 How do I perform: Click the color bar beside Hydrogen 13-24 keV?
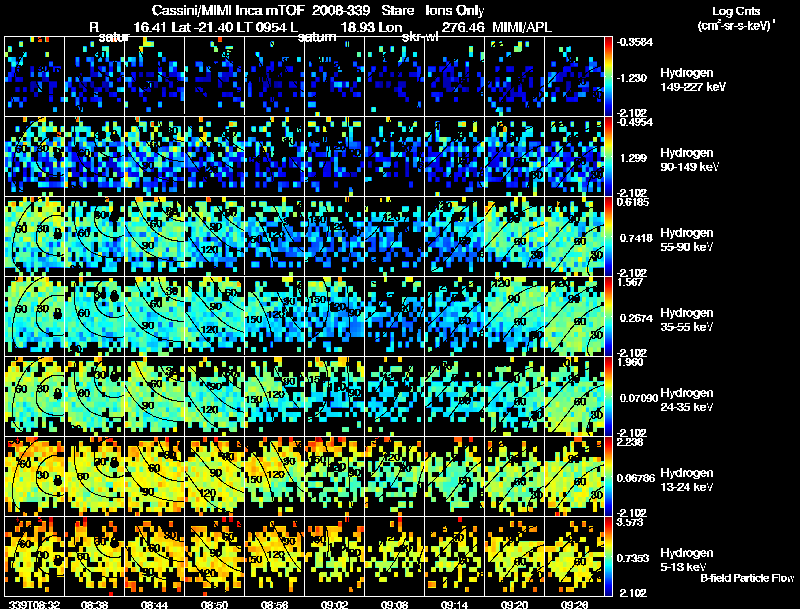(x=608, y=477)
